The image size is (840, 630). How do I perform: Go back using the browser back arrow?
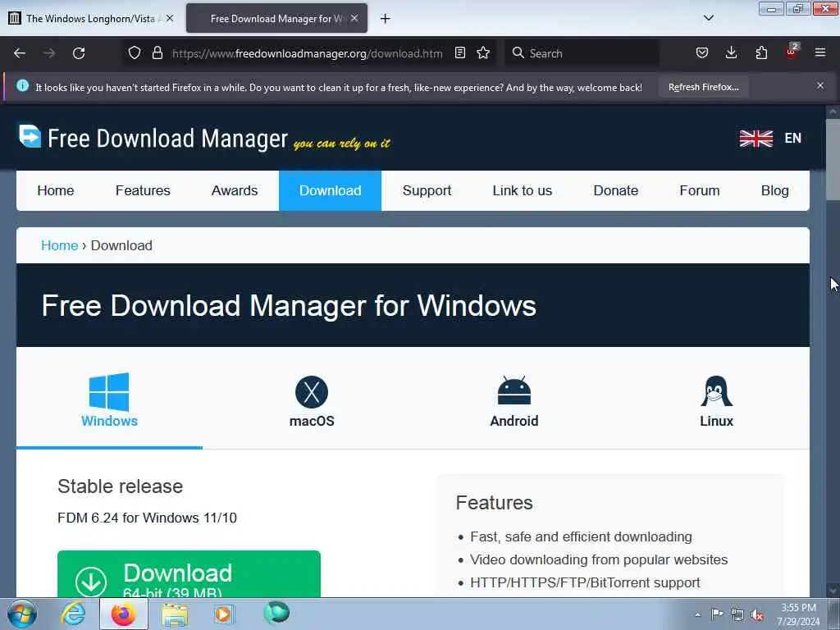point(20,53)
